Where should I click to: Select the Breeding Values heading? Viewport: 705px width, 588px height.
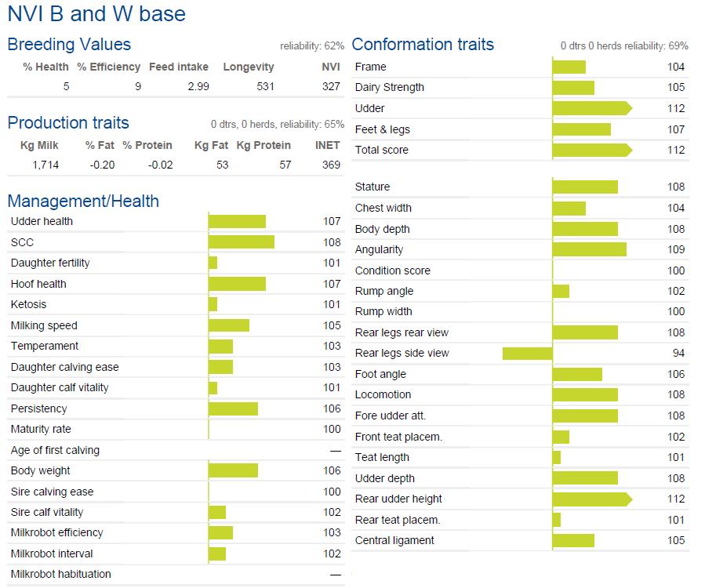click(x=69, y=45)
